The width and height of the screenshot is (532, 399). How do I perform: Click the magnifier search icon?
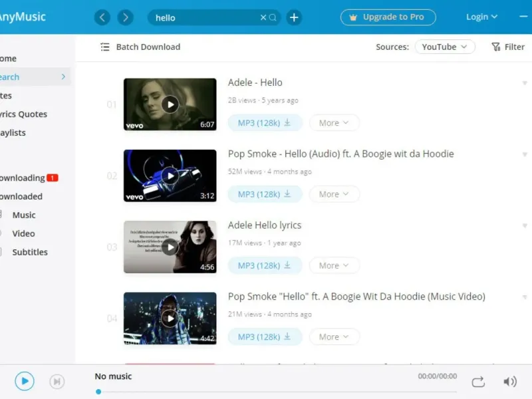[273, 17]
